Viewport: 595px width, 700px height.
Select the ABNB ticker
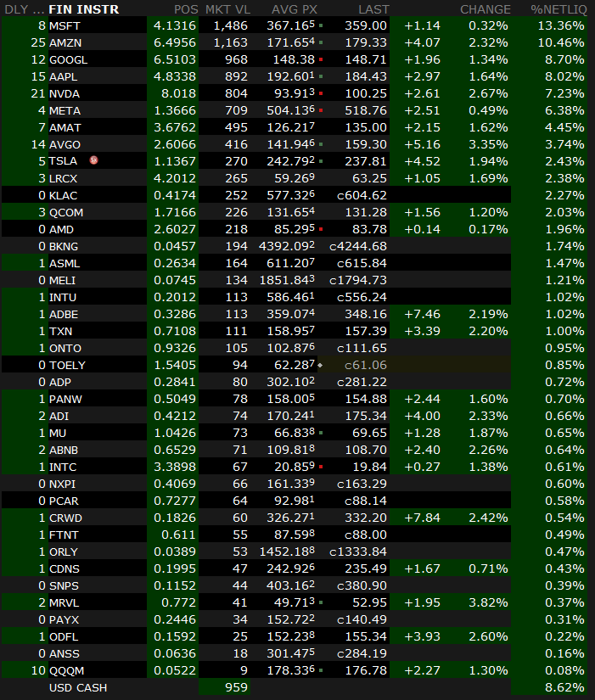click(64, 450)
